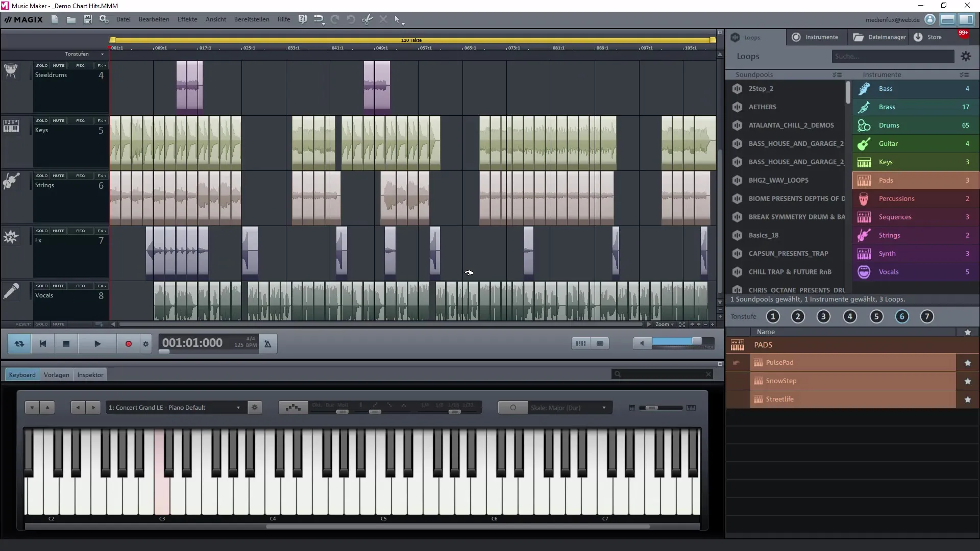
Task: Click the undo arrow in the toolbar
Action: pyautogui.click(x=351, y=19)
